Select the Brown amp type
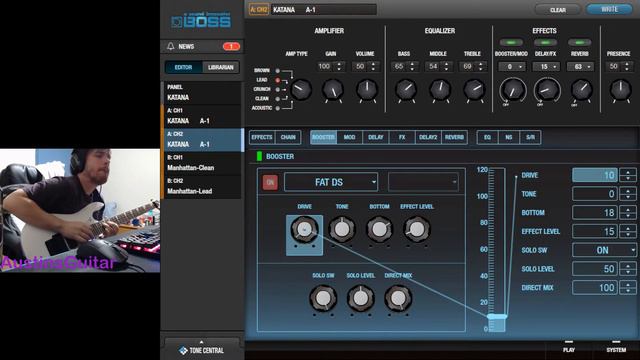 [x=278, y=71]
